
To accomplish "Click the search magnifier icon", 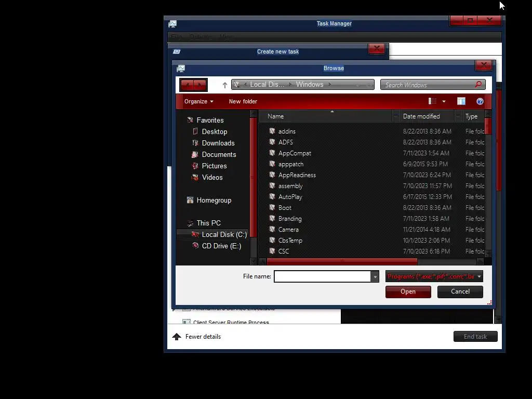I will click(478, 85).
